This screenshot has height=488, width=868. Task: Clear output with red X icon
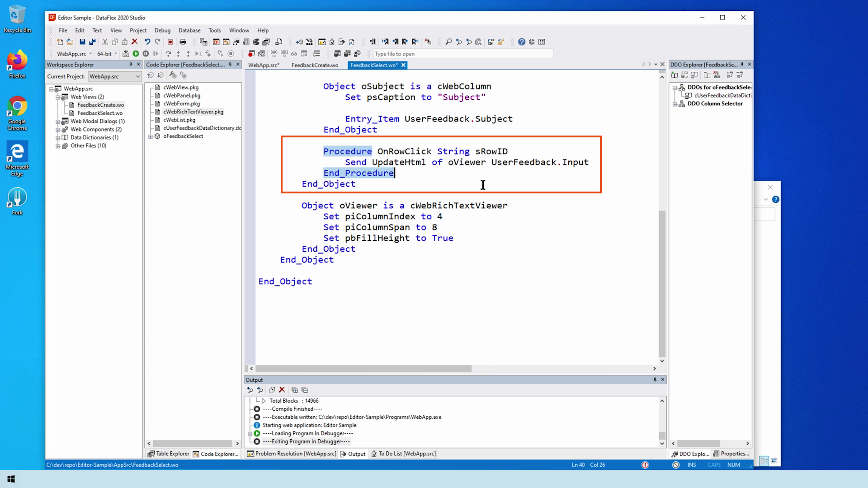[282, 390]
